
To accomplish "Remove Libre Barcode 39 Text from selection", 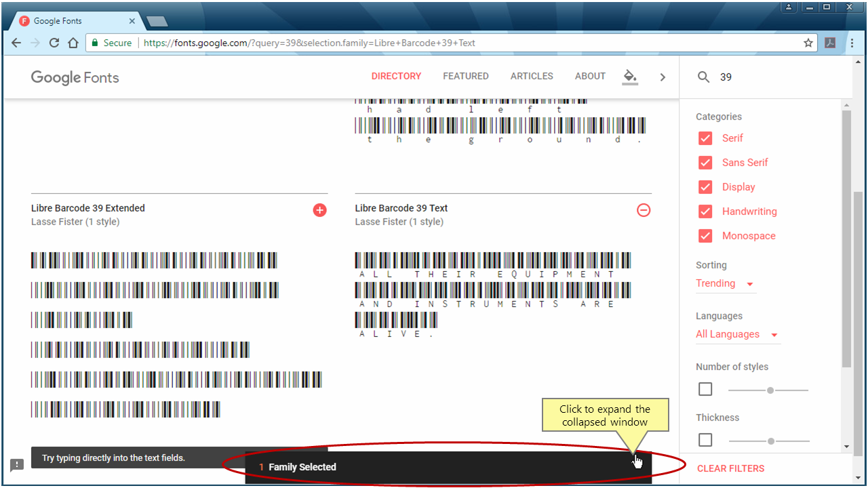I will (644, 210).
